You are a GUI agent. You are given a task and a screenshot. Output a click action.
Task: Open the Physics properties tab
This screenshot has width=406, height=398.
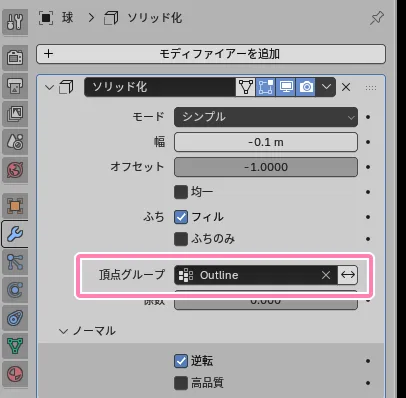[15, 290]
